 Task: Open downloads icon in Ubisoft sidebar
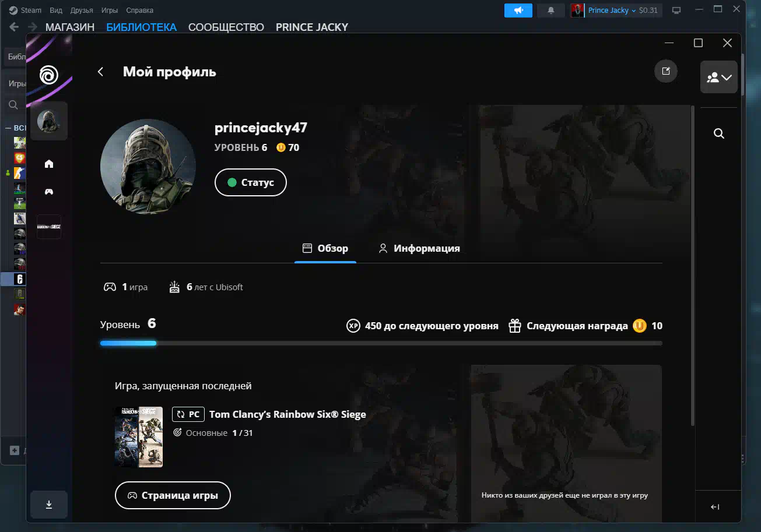point(49,505)
